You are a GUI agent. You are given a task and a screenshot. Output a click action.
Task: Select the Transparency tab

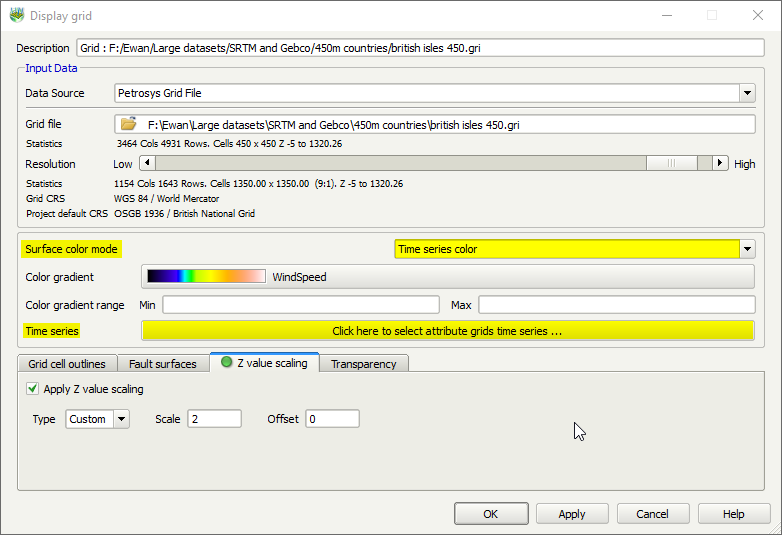click(x=363, y=364)
